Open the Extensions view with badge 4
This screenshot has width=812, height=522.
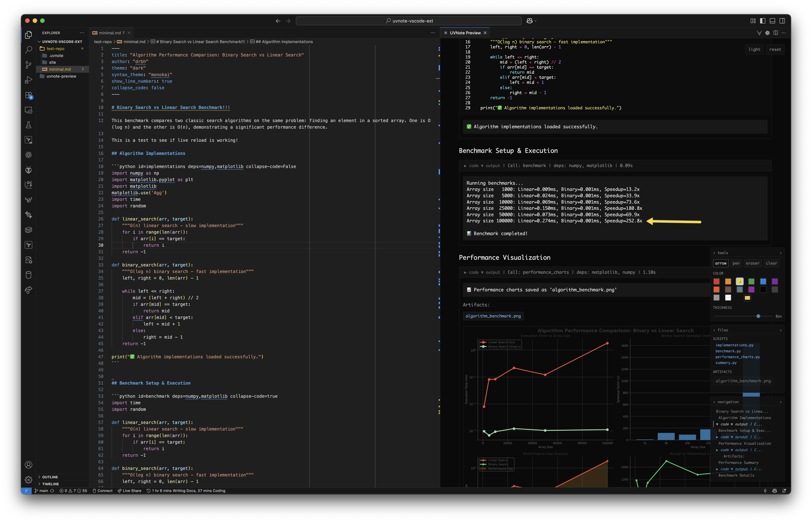pos(29,95)
